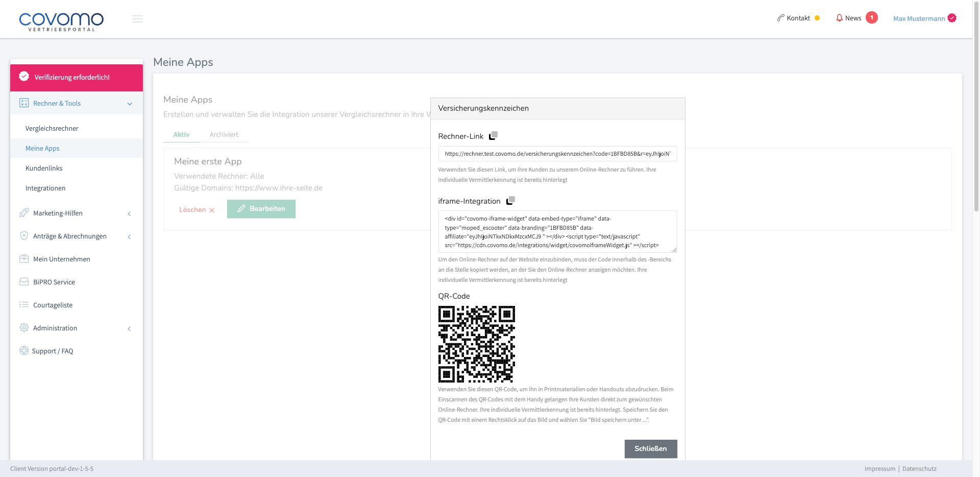Click the yellow Kontakt status dot
980x477 pixels.
pyautogui.click(x=817, y=18)
